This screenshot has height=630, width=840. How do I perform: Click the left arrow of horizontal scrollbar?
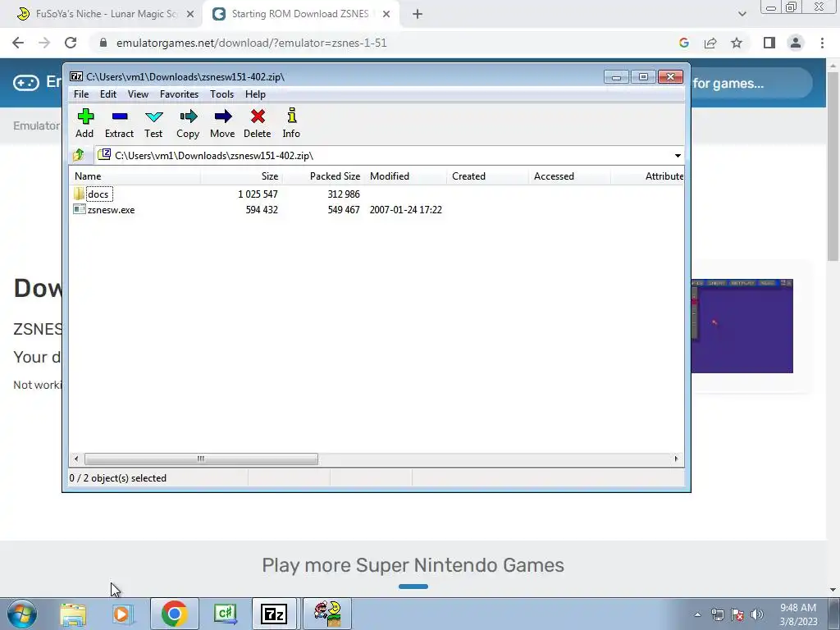(x=76, y=459)
